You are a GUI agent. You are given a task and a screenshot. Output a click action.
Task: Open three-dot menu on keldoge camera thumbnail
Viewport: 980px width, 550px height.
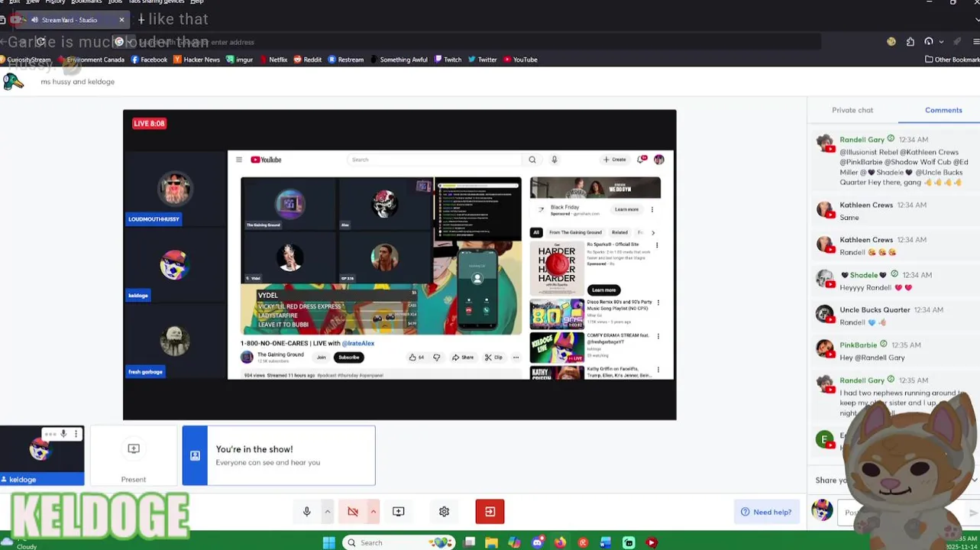tap(76, 434)
